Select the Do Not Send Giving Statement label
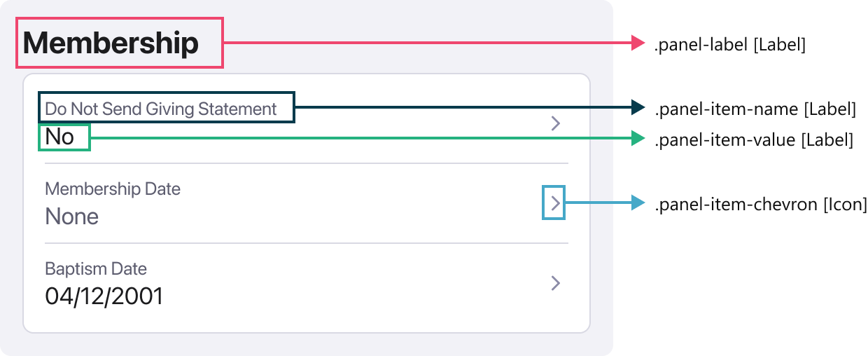Screen dimensions: 868x356 [161, 109]
